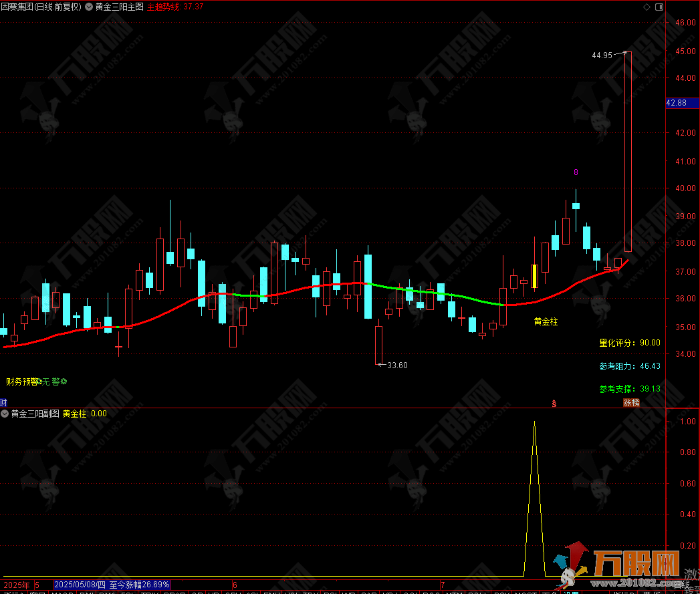
Task: Click the diamond icon above the price axis
Action: tap(647, 7)
